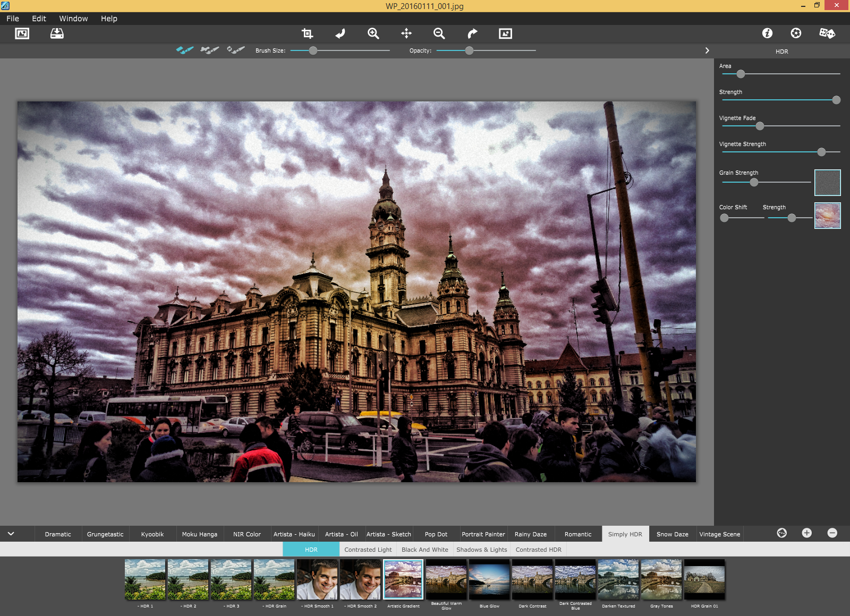This screenshot has width=850, height=616.
Task: Collapse the right panel with the chevron
Action: tap(707, 50)
